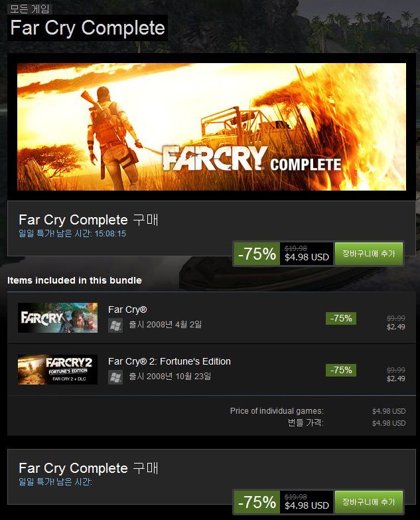Open the Far Cry® title link
Screen dimensions: 420x520
point(127,309)
